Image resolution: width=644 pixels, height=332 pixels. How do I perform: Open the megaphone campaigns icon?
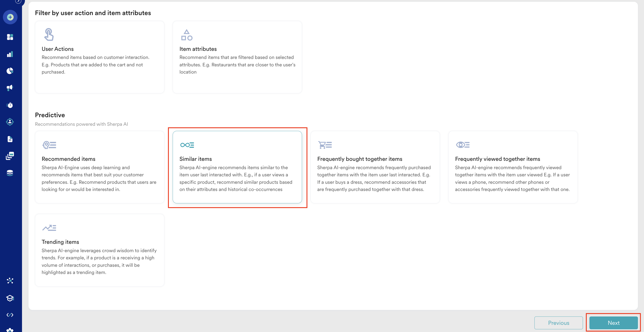tap(10, 88)
